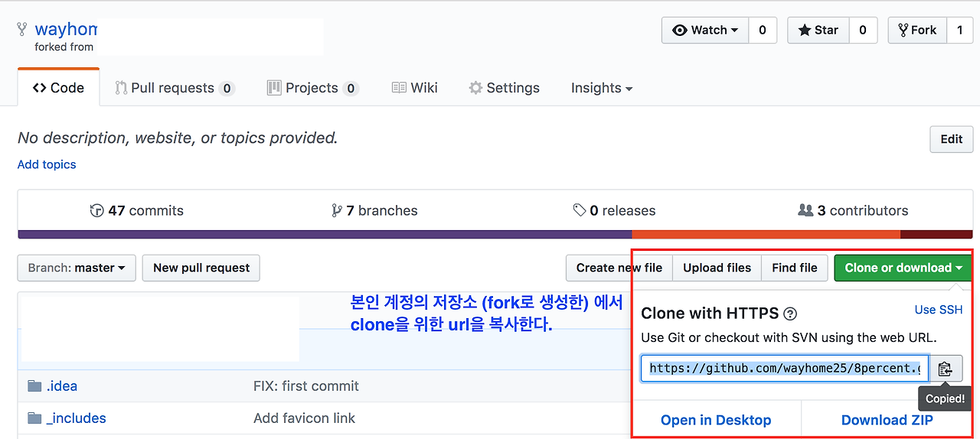View the 7 branches list
Screen dimensions: 980x439
point(374,210)
